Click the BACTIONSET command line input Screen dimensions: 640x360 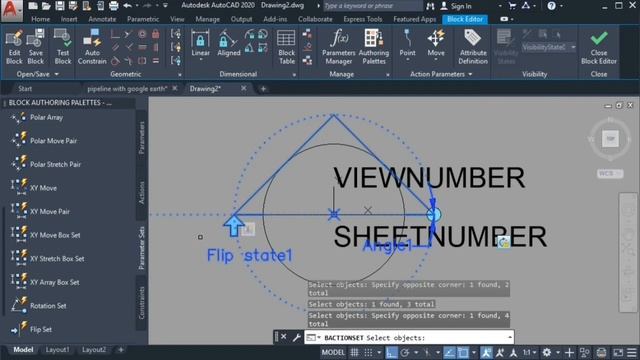coord(408,338)
